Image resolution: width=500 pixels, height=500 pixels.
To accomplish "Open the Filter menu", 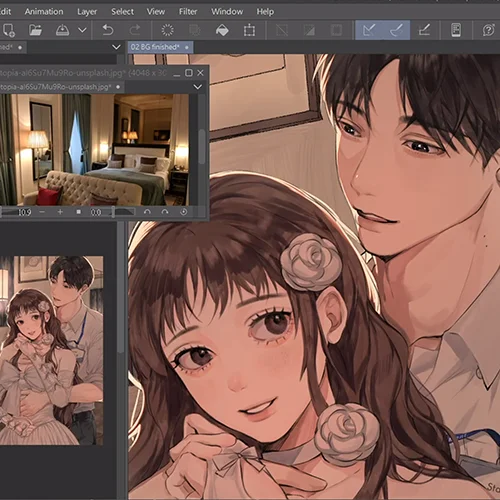I will point(188,12).
